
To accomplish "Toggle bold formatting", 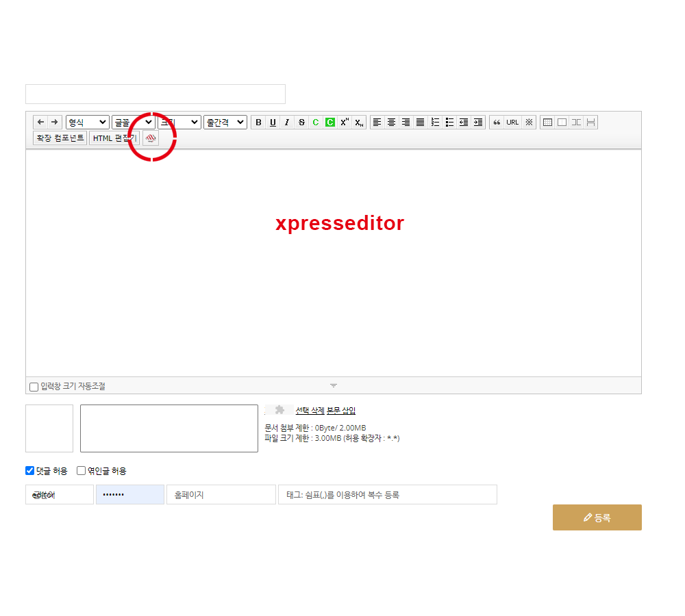I will coord(258,123).
